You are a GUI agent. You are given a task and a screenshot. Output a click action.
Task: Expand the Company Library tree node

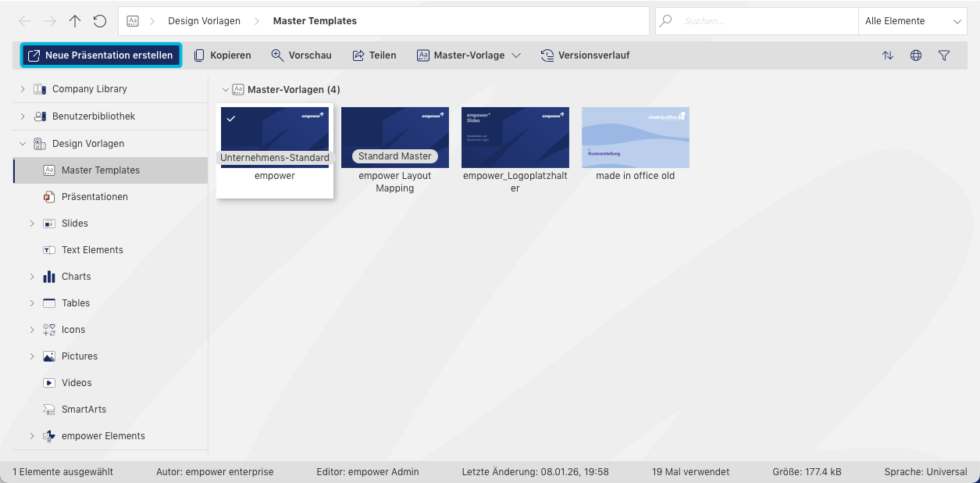pyautogui.click(x=23, y=89)
